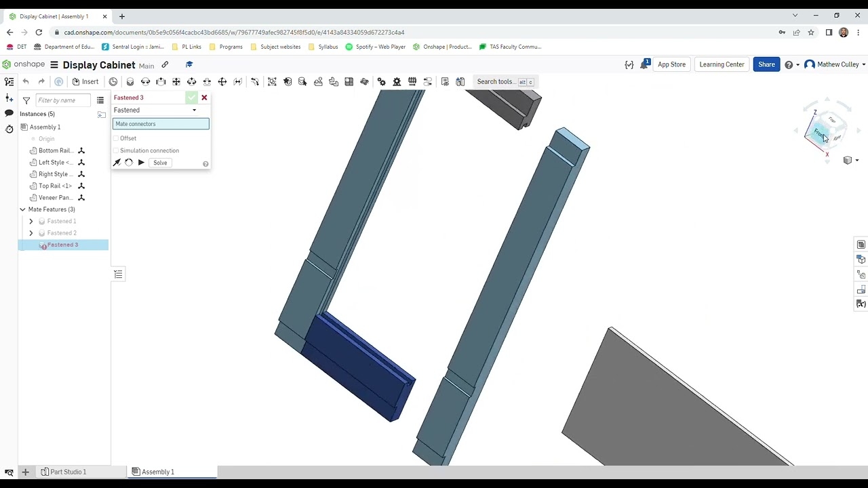Select the Veneer Panel instance

tap(55, 198)
